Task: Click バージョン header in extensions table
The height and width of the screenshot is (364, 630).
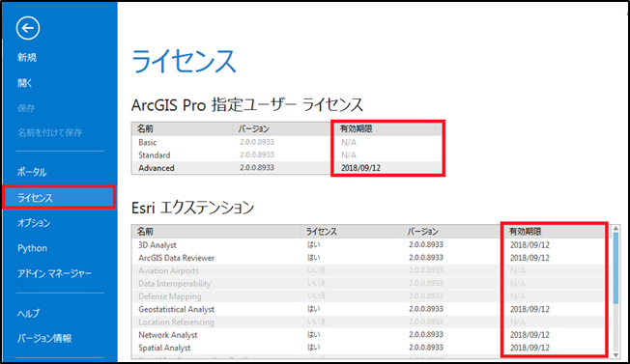Action: [451, 232]
